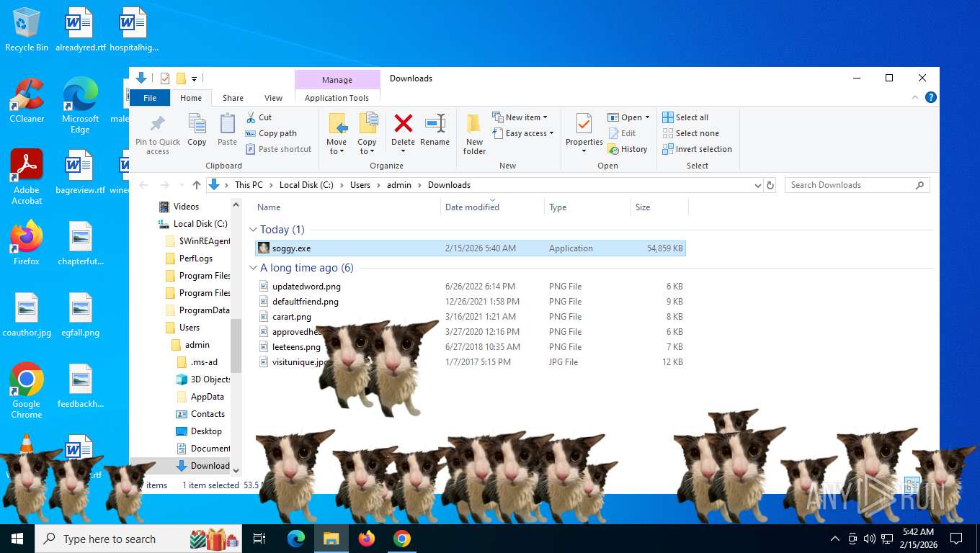Click the Search Downloads field
Screen dimensions: 980x553
[857, 185]
